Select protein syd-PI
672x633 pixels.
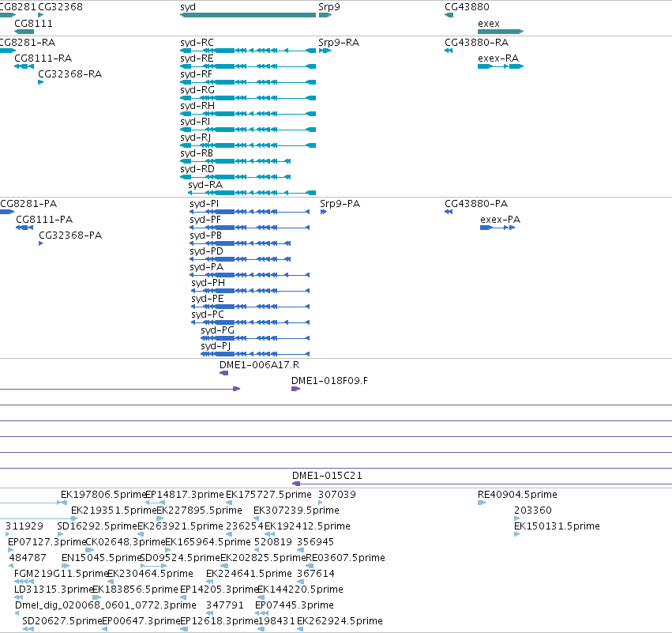point(250,212)
